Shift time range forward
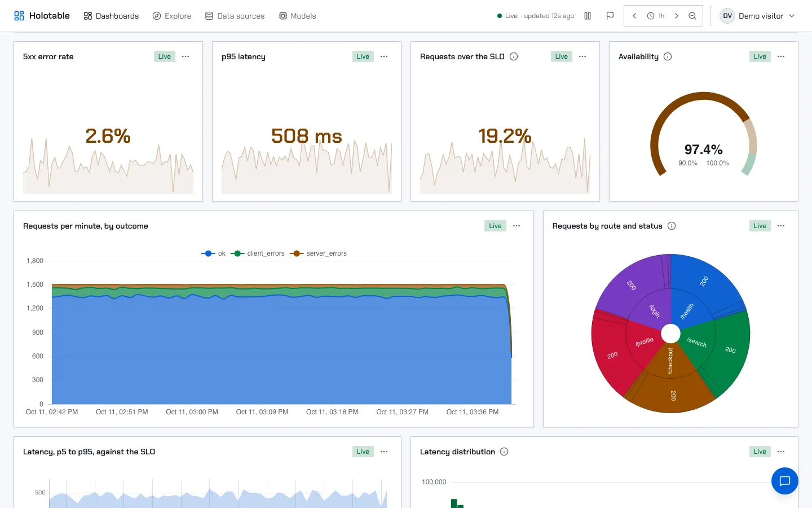Screen dimensions: 812x508 point(677,16)
